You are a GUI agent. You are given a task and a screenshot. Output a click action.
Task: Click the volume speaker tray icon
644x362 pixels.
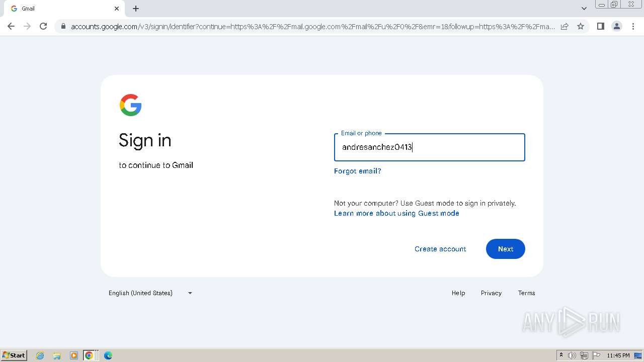click(572, 355)
